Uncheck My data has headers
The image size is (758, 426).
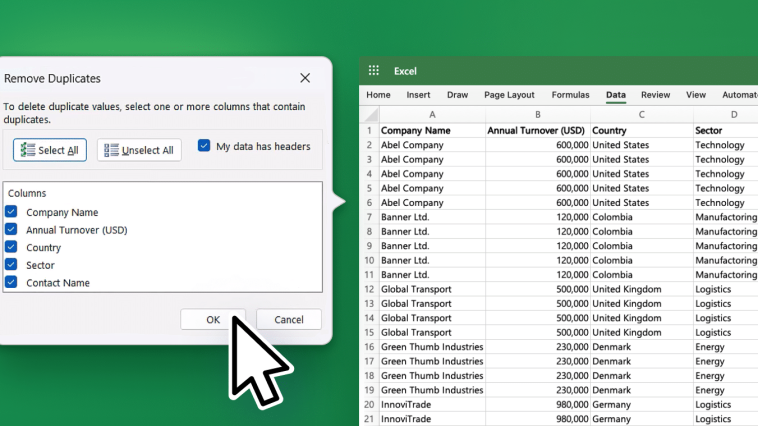pos(204,146)
